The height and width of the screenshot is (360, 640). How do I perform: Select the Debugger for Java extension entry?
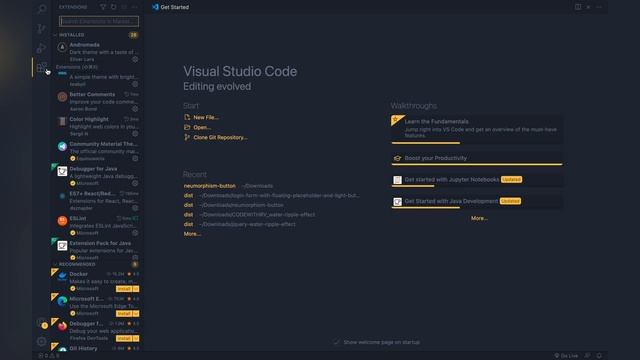pyautogui.click(x=97, y=176)
